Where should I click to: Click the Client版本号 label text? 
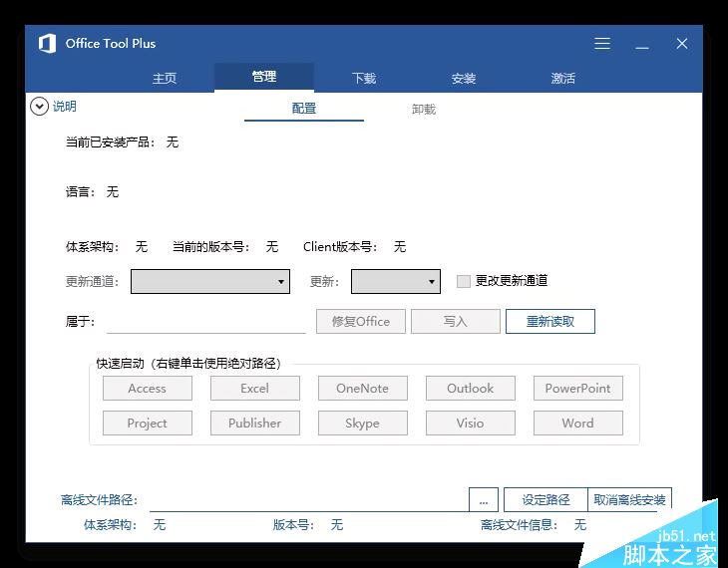point(340,247)
